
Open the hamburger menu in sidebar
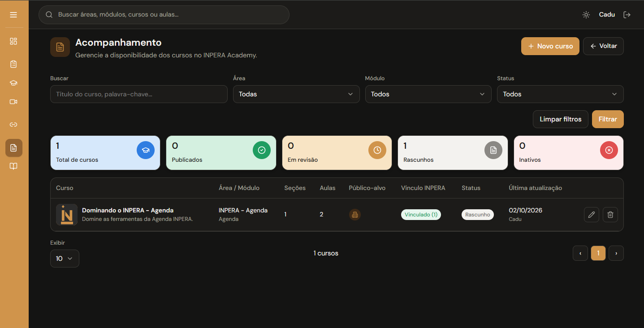tap(13, 15)
